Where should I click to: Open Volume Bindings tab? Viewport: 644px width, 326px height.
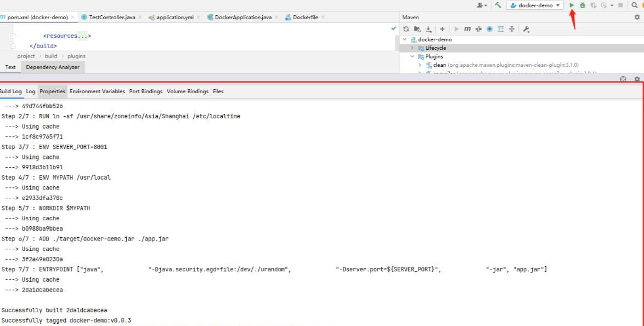pyautogui.click(x=187, y=91)
